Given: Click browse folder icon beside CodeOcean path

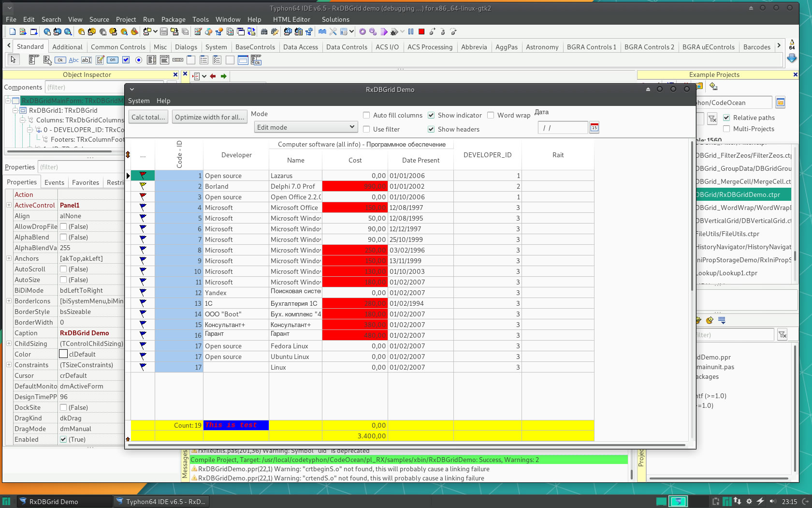Looking at the screenshot, I should point(780,102).
